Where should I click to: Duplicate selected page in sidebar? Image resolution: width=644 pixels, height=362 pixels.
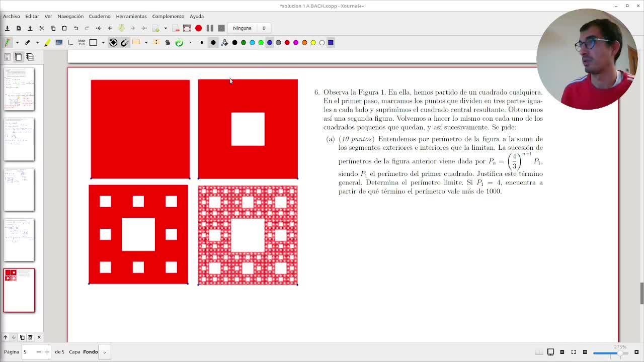(x=22, y=337)
